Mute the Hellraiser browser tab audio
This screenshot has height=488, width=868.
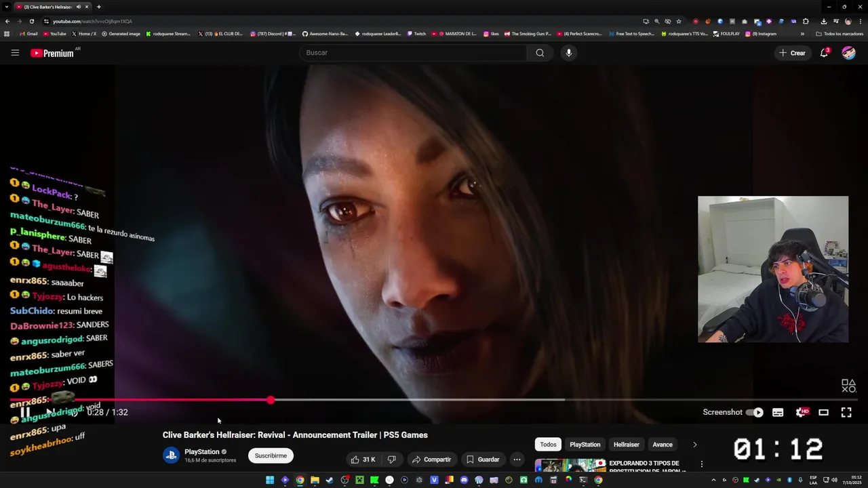[78, 7]
